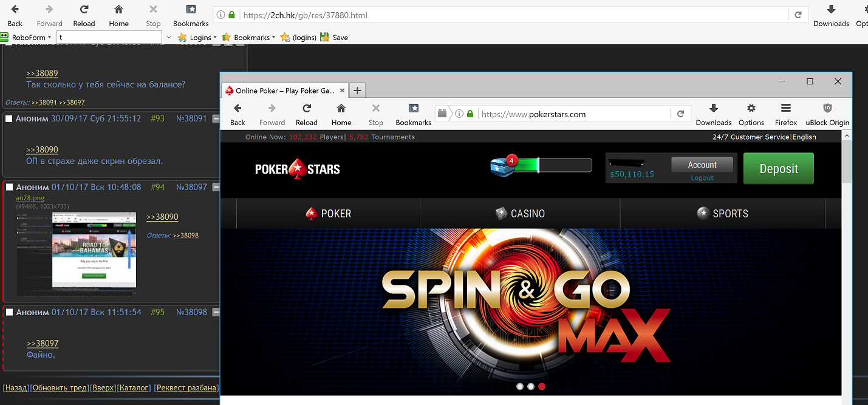The image size is (868, 405).
Task: Click reload arrow in pokerstars address bar
Action: tap(680, 114)
